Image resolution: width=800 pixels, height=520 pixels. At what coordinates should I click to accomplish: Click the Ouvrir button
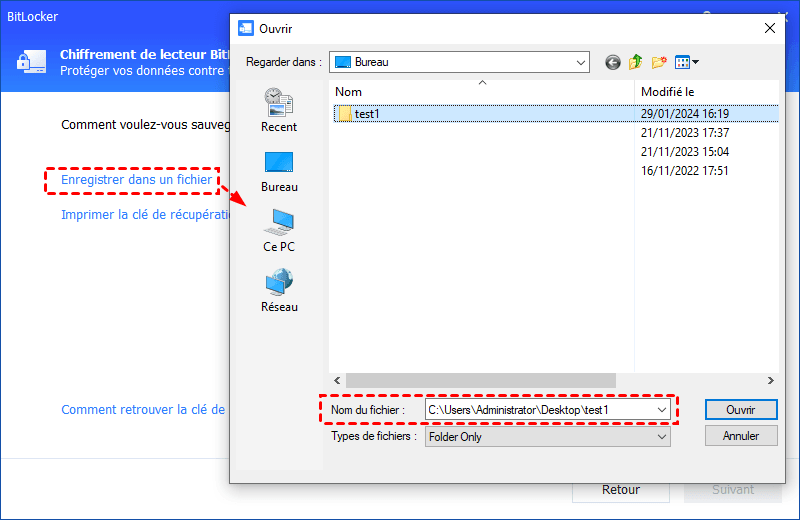coord(741,410)
